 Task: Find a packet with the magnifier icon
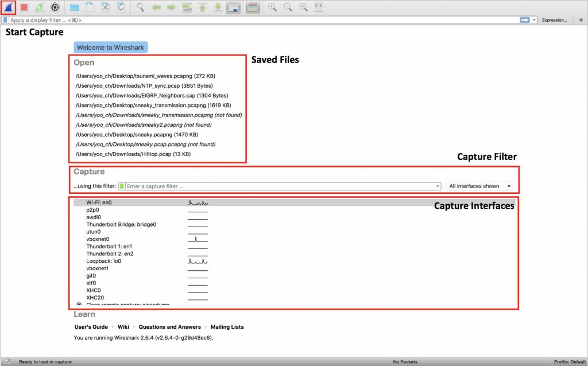pyautogui.click(x=140, y=7)
